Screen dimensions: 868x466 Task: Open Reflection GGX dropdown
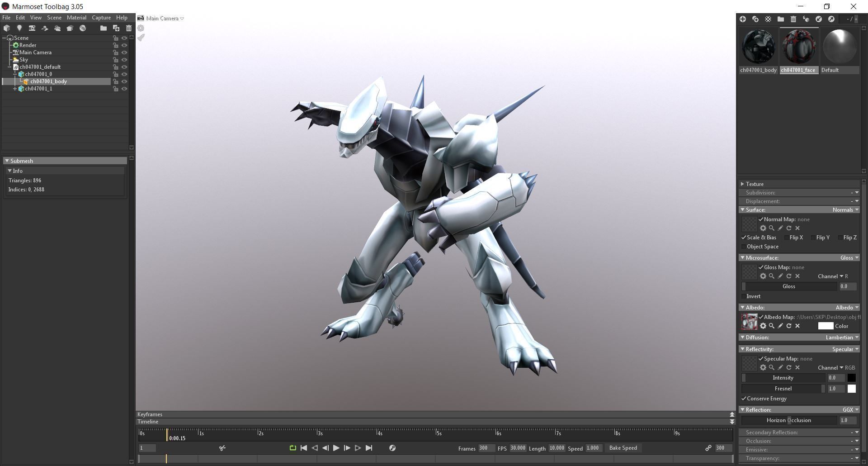(850, 410)
